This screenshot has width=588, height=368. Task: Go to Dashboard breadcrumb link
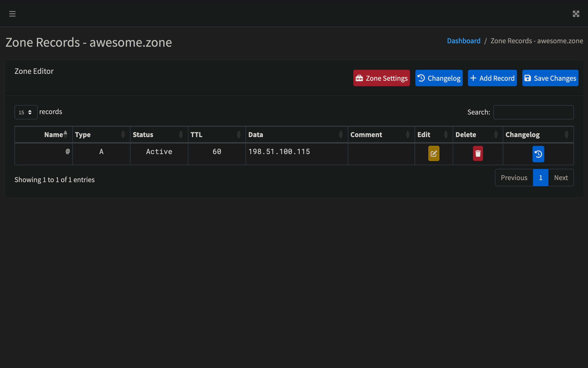click(464, 41)
